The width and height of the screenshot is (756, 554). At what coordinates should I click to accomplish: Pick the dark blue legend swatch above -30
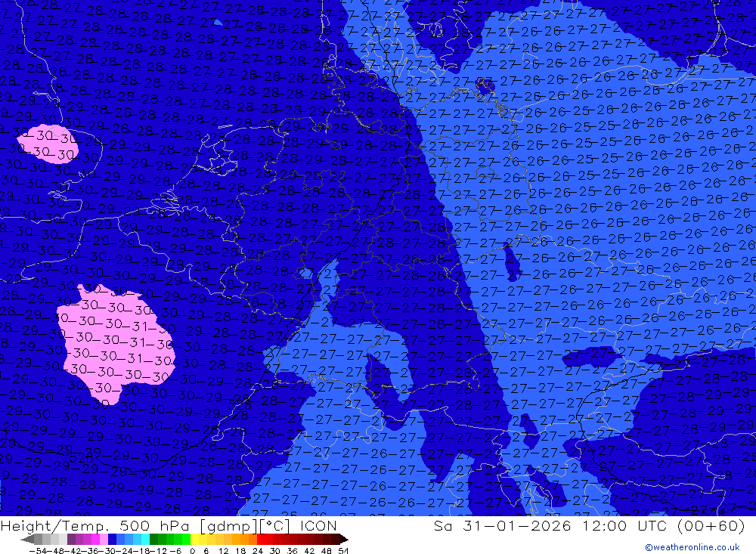pos(112,540)
